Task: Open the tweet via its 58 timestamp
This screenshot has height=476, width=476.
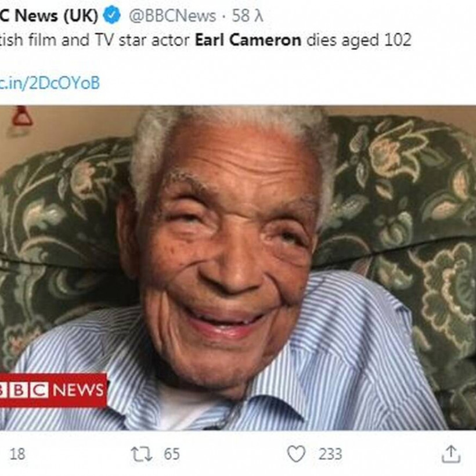Action: pyautogui.click(x=247, y=16)
